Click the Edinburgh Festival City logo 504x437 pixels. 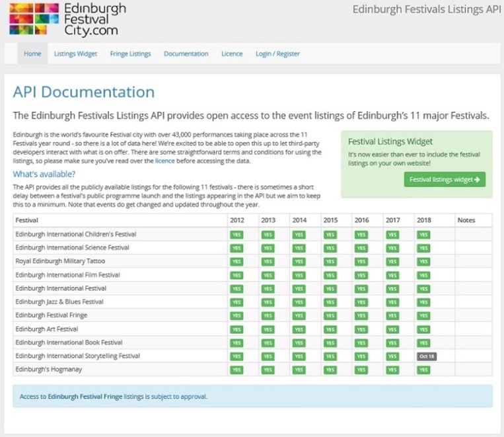click(x=67, y=19)
